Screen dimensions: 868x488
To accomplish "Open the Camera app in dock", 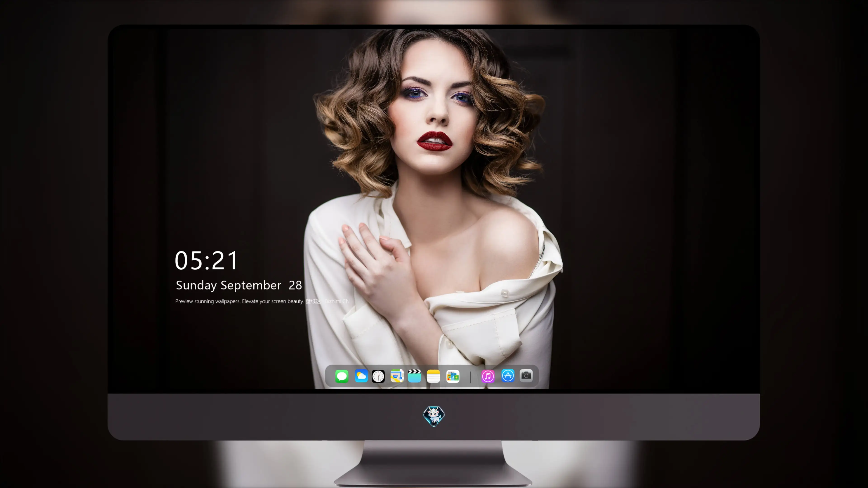I will pos(526,375).
